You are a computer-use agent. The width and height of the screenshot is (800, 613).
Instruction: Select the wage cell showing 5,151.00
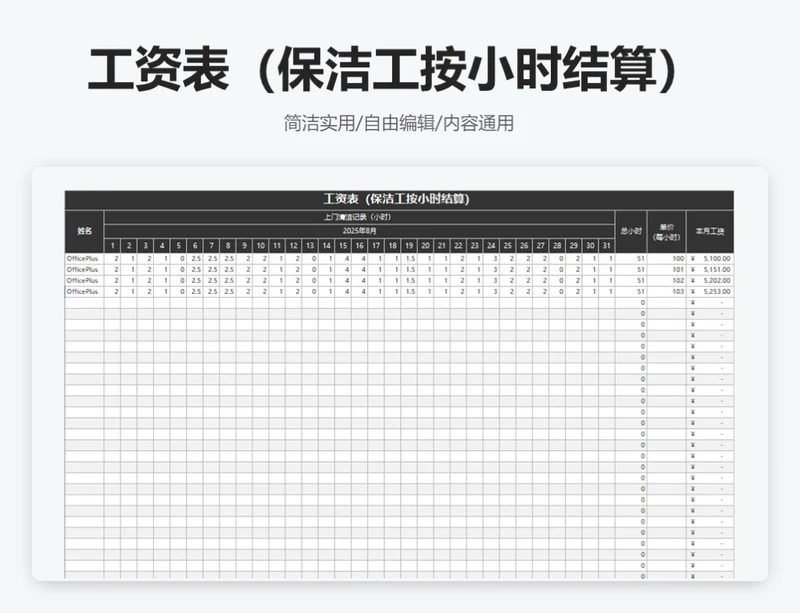pyautogui.click(x=710, y=269)
